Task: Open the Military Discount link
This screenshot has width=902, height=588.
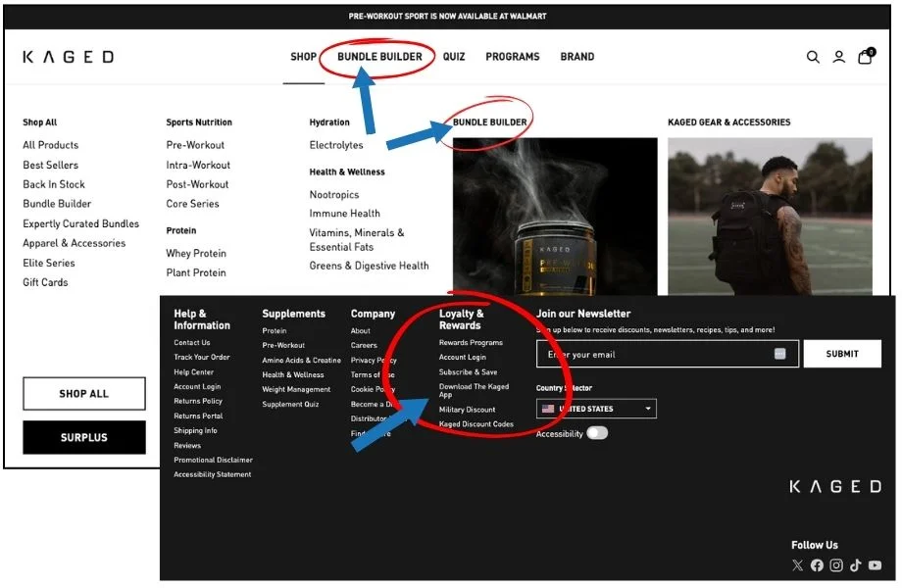Action: pos(466,409)
